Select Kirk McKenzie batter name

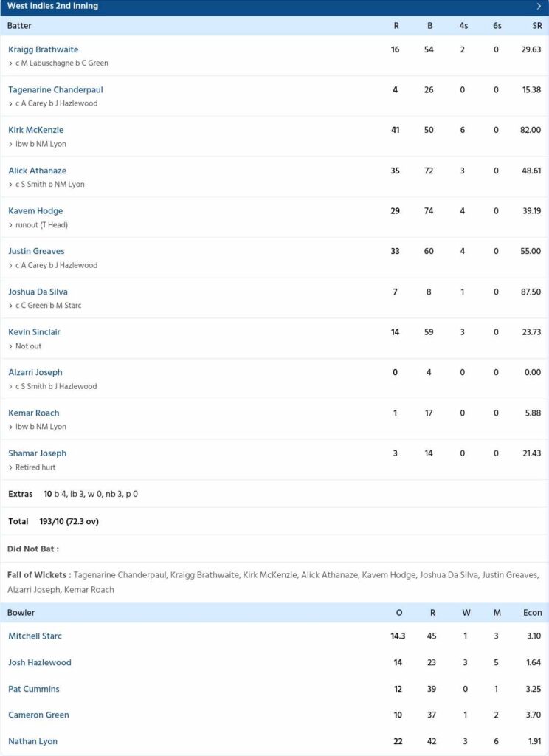click(x=35, y=130)
